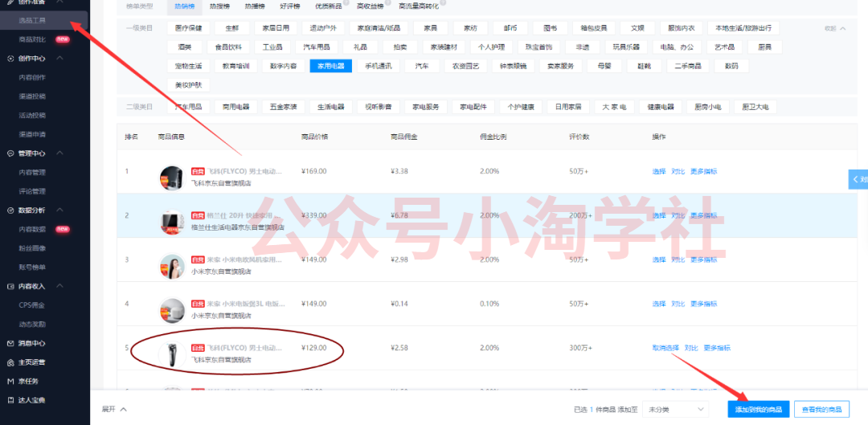
Task: Click the 求任务 sidebar icon
Action: (x=10, y=381)
